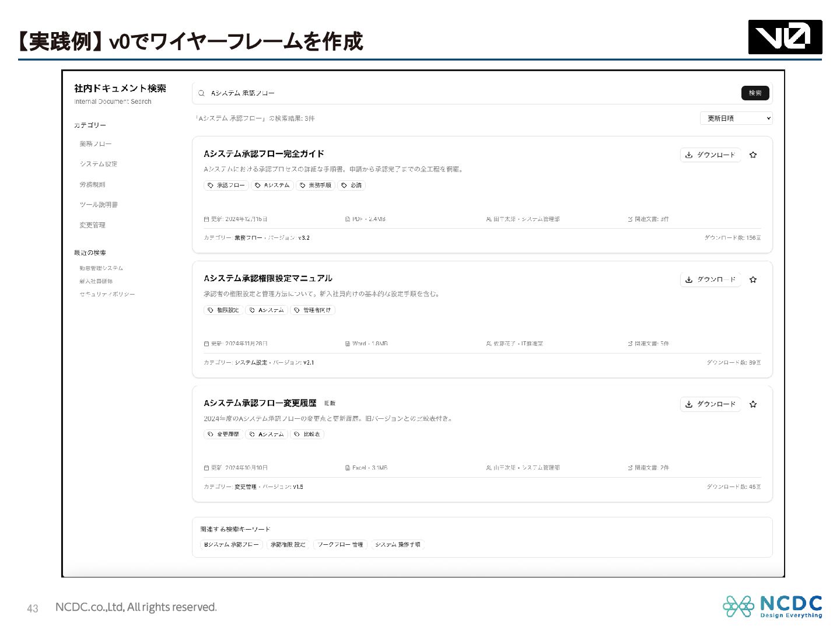Viewport: 840px width, 630px height.
Task: Click the calendar icon beside 更新: 2024年12月15日
Action: (x=206, y=219)
